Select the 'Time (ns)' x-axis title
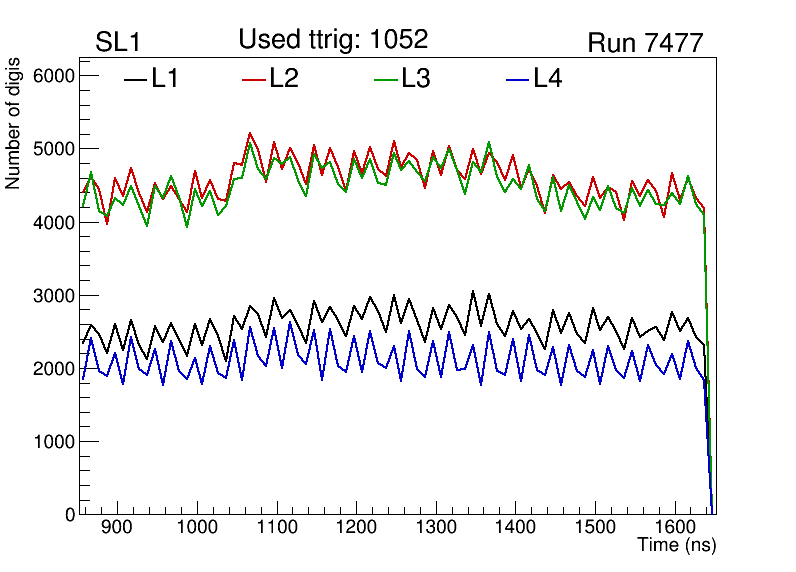This screenshot has width=796, height=572. tap(676, 546)
